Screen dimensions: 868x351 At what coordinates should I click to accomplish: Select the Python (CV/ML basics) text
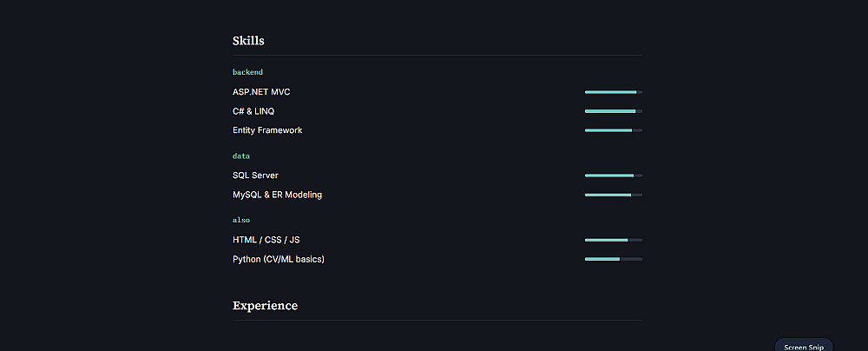[279, 259]
